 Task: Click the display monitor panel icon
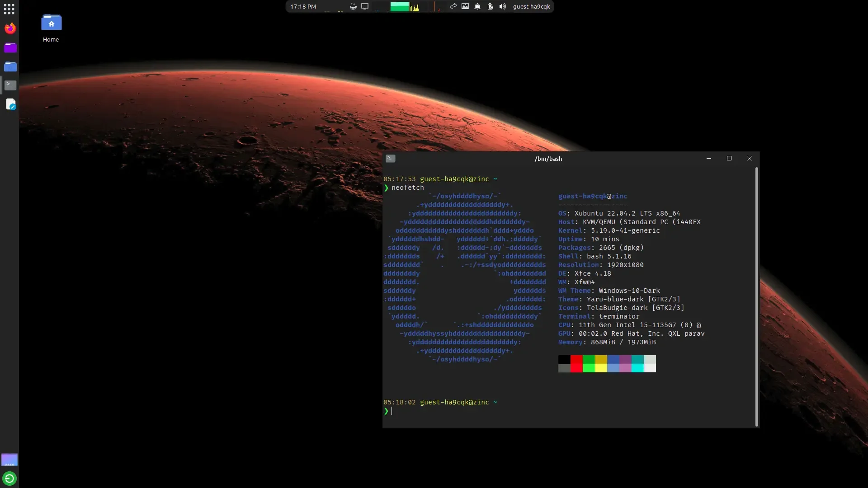(x=365, y=6)
